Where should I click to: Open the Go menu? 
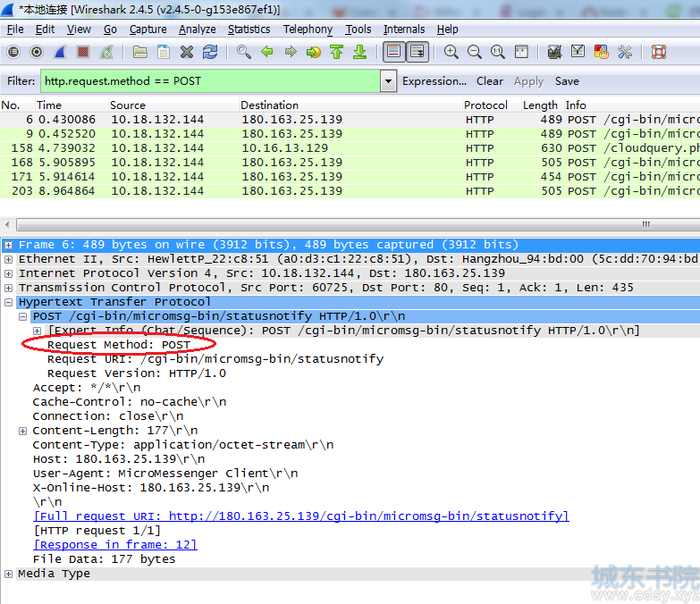(x=110, y=29)
